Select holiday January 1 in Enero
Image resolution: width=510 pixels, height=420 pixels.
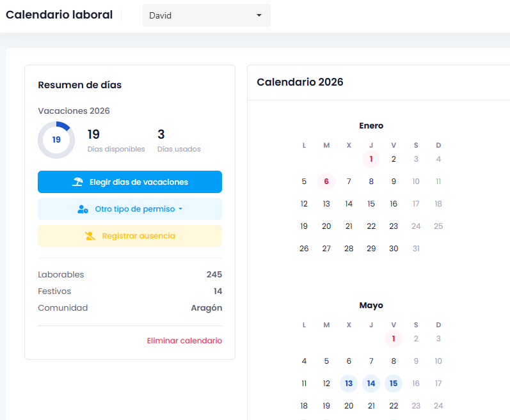pyautogui.click(x=371, y=159)
